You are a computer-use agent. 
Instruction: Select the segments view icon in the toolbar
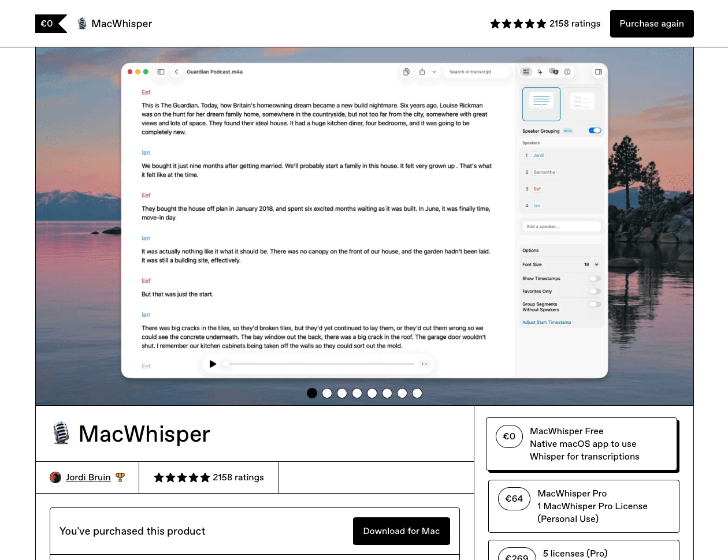pyautogui.click(x=526, y=72)
